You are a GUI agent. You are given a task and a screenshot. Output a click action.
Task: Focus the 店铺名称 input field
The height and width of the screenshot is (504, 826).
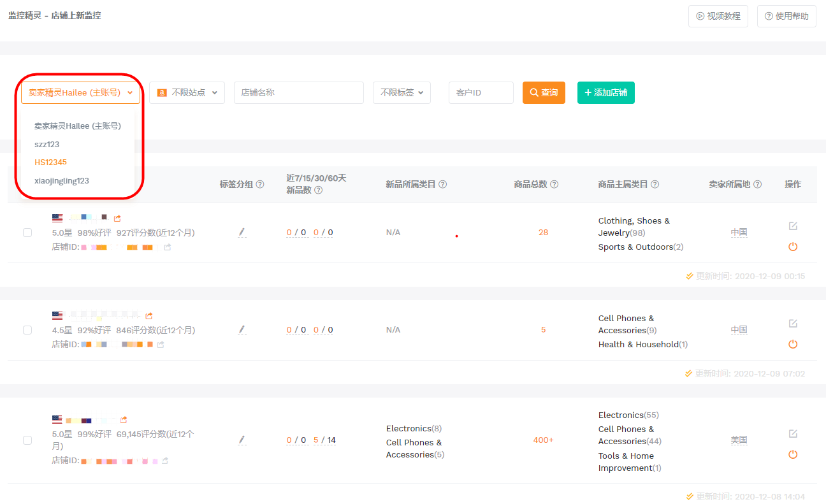[299, 92]
